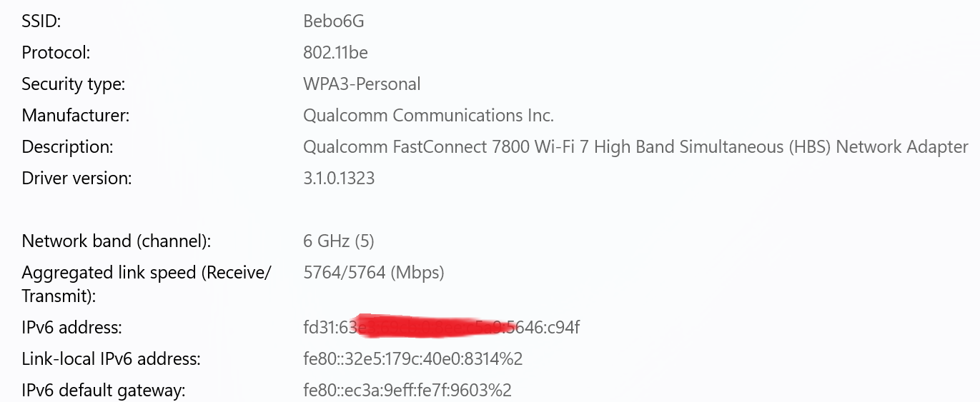980x402 pixels.
Task: Click the SSID value Bebo6G
Action: [x=334, y=21]
